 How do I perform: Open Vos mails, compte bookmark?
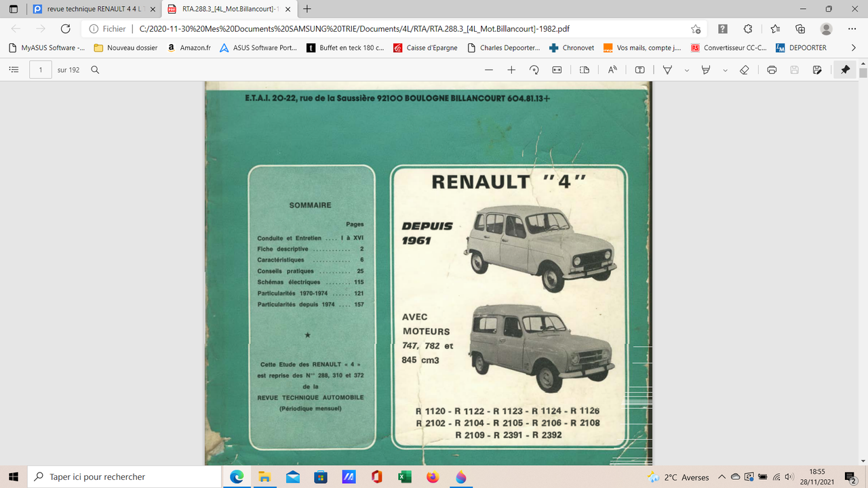(x=642, y=48)
